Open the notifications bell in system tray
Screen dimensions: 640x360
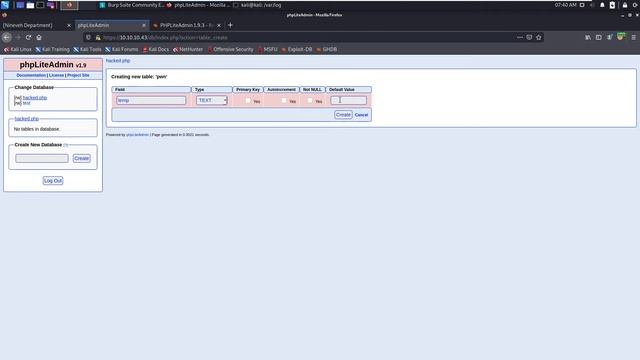pos(602,5)
